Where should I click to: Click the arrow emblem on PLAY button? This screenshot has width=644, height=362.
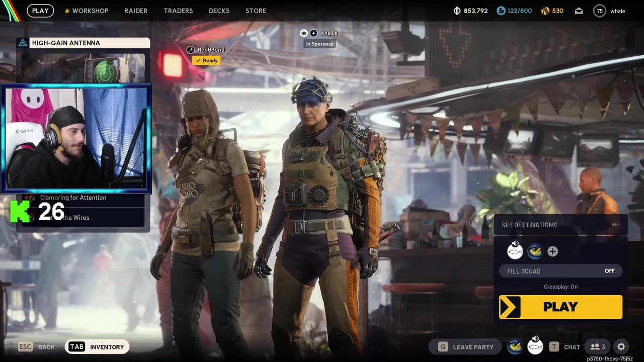click(510, 307)
